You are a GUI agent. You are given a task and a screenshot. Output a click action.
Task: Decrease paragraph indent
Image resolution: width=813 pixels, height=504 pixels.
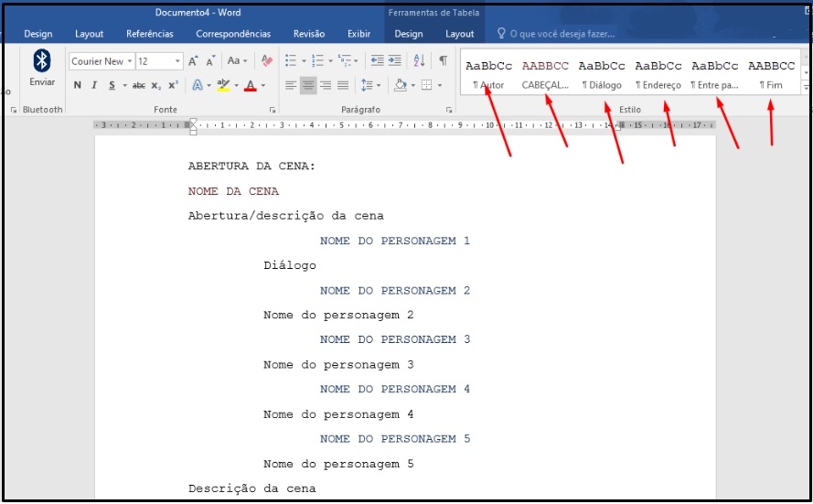click(377, 60)
